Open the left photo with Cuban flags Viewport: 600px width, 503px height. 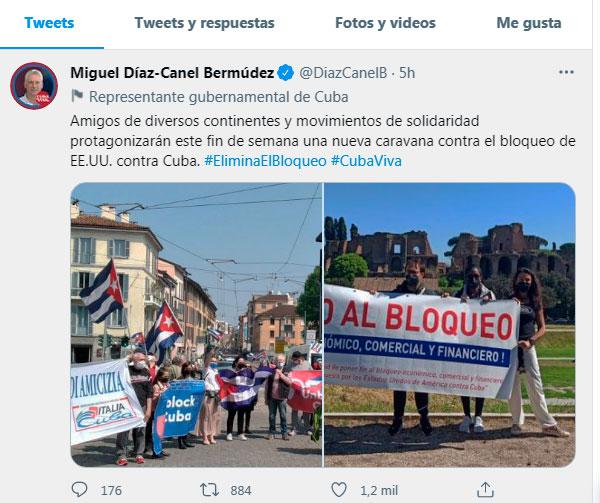[x=196, y=325]
